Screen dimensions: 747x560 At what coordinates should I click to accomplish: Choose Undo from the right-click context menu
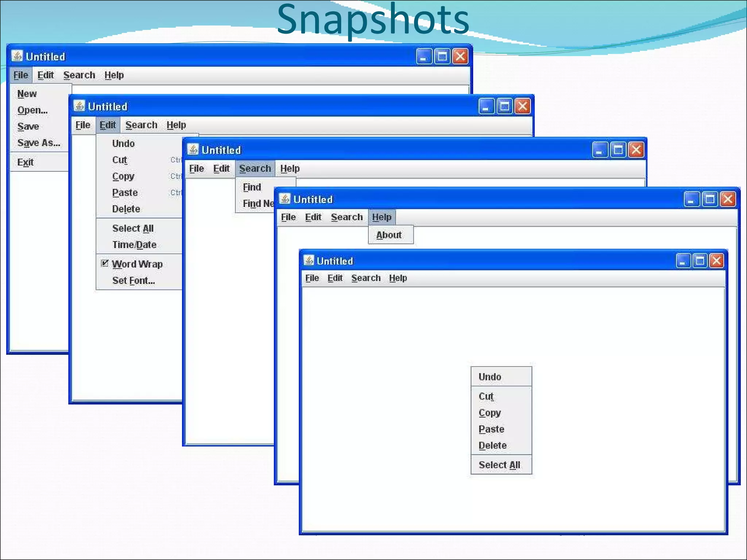point(501,377)
